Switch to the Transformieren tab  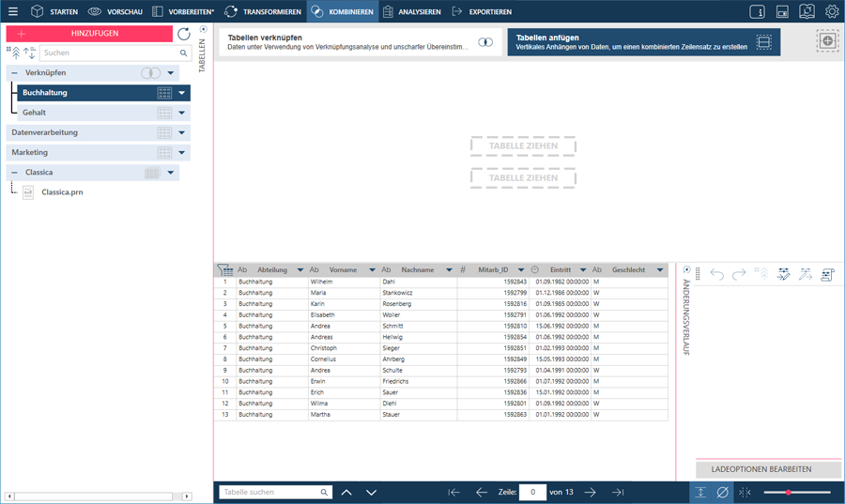[263, 11]
